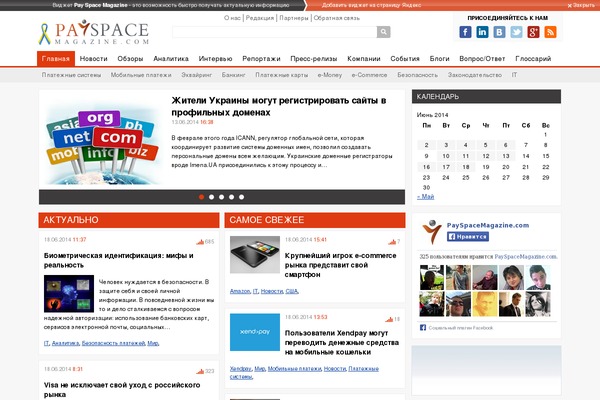Screen dimensions: 600x400
Task: Click the biometric article thumbnail
Action: pyautogui.click(x=69, y=294)
